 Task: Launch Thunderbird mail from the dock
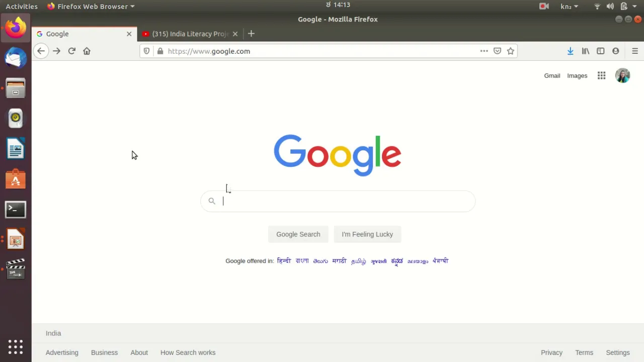click(x=16, y=58)
